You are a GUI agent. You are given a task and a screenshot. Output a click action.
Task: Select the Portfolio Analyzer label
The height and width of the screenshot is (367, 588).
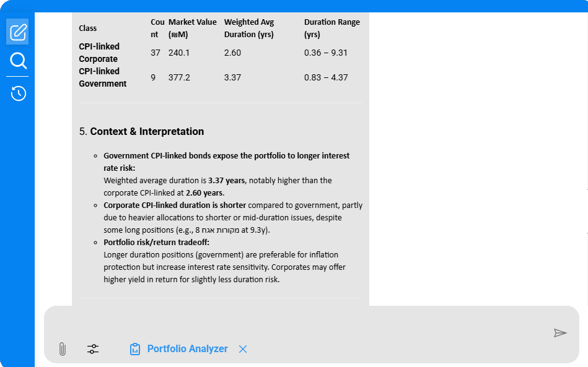[x=187, y=349]
